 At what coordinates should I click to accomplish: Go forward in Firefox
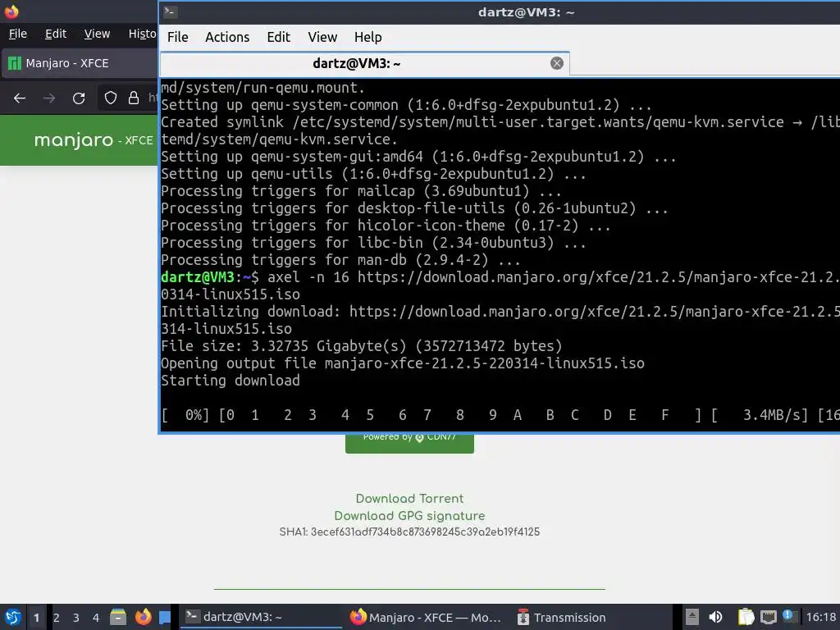pos(49,98)
